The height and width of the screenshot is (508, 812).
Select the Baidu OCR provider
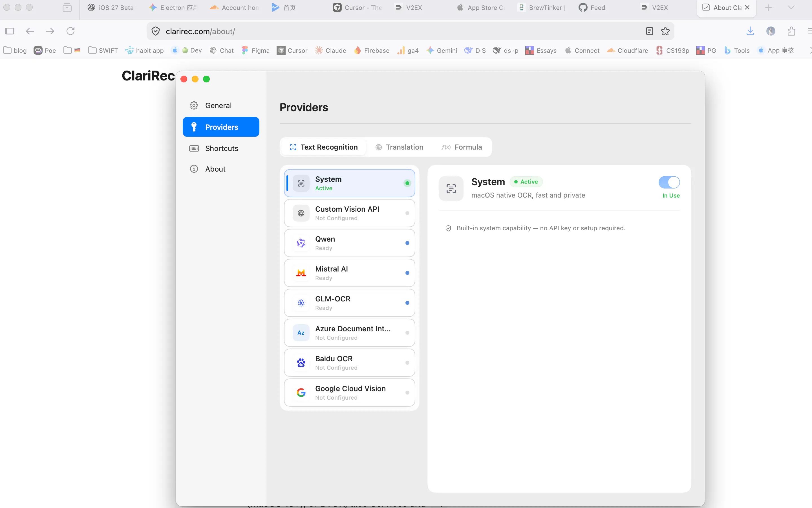349,363
